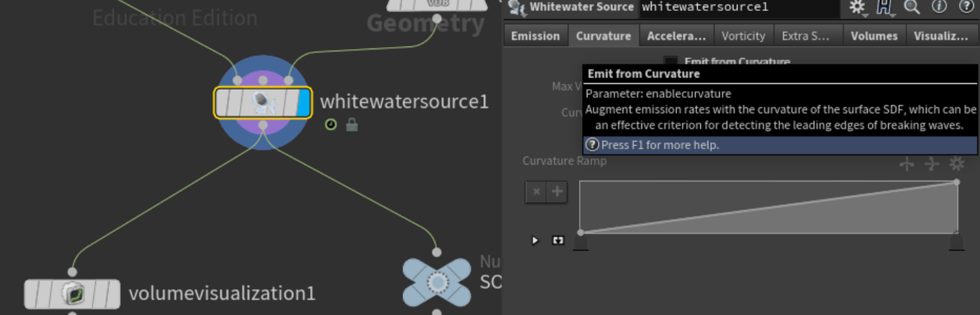The width and height of the screenshot is (980, 315).
Task: Click the Whitewater Source operator type icon
Action: 517,7
